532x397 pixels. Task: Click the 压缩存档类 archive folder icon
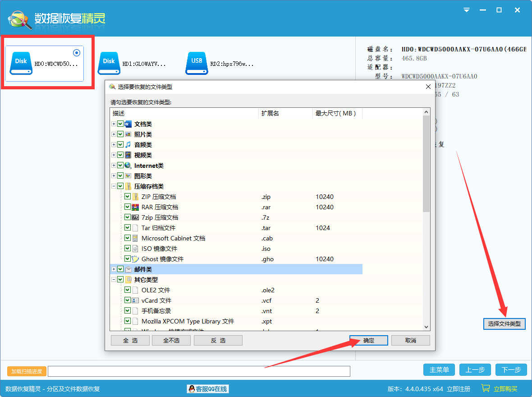point(128,186)
